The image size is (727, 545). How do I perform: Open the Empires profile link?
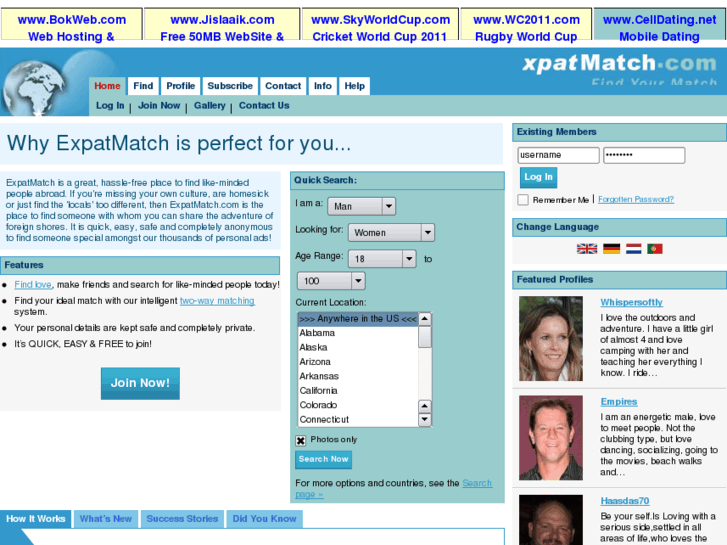point(619,402)
